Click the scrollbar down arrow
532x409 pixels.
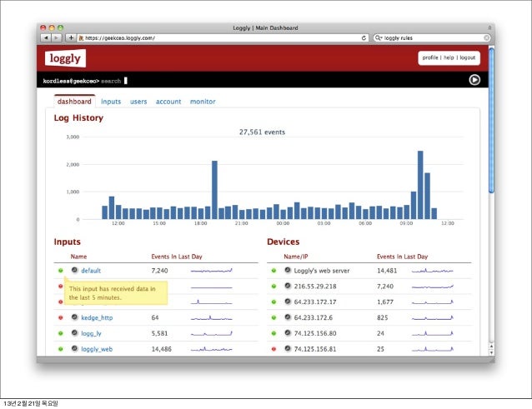491,352
